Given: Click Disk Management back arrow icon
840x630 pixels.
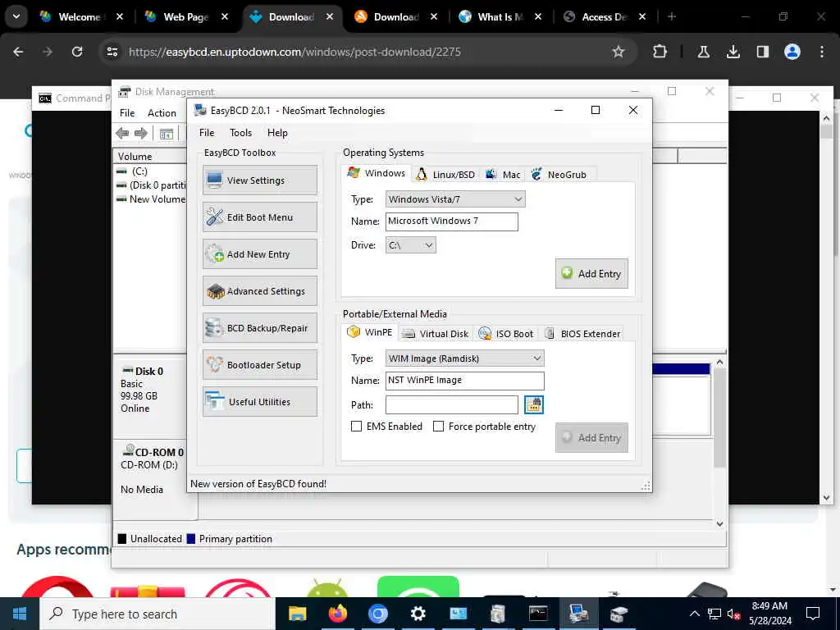Looking at the screenshot, I should (x=123, y=134).
